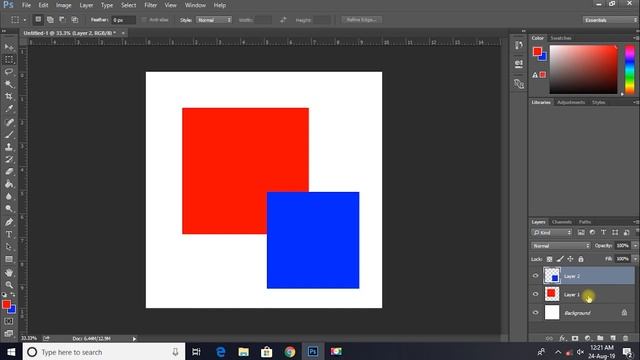The image size is (640, 360).
Task: Enable the Anti-alias checkbox
Action: click(x=144, y=20)
